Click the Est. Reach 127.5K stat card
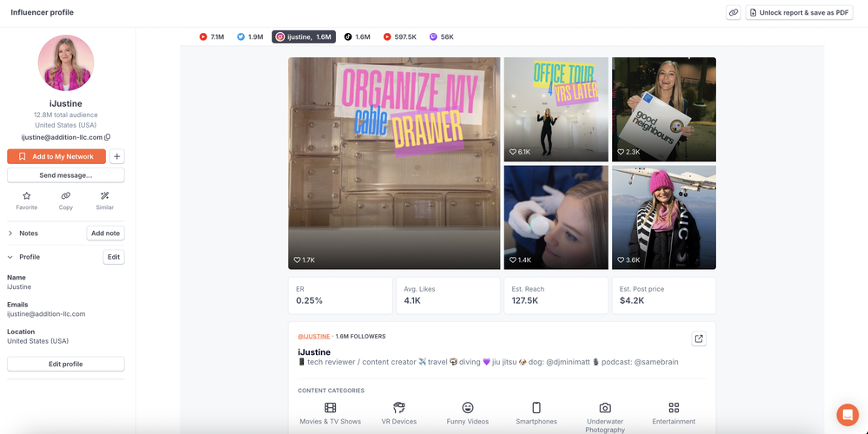Viewport: 868px width, 434px height. pos(556,296)
